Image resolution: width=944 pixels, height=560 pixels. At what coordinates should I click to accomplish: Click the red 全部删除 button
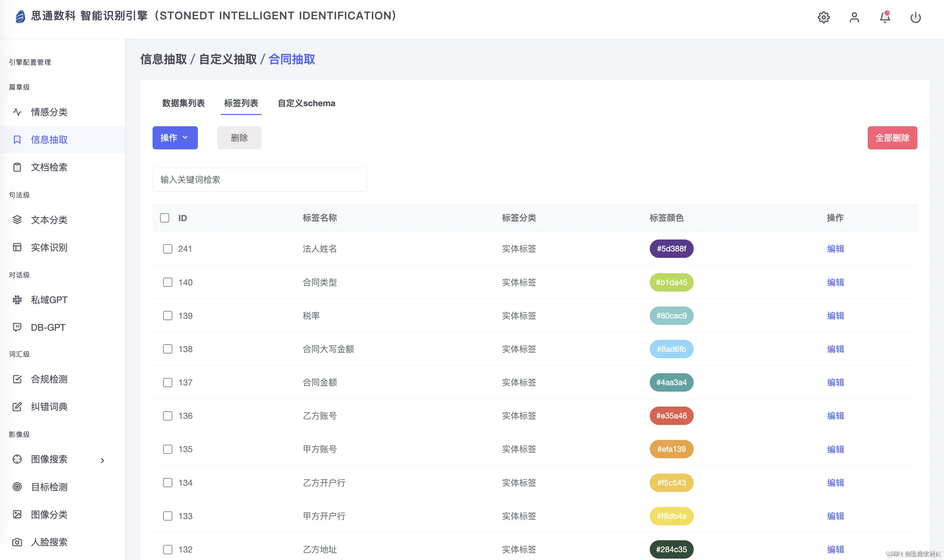892,138
